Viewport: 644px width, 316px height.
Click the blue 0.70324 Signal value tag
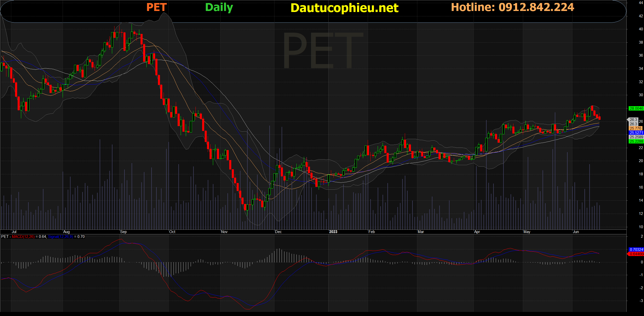(x=636, y=250)
